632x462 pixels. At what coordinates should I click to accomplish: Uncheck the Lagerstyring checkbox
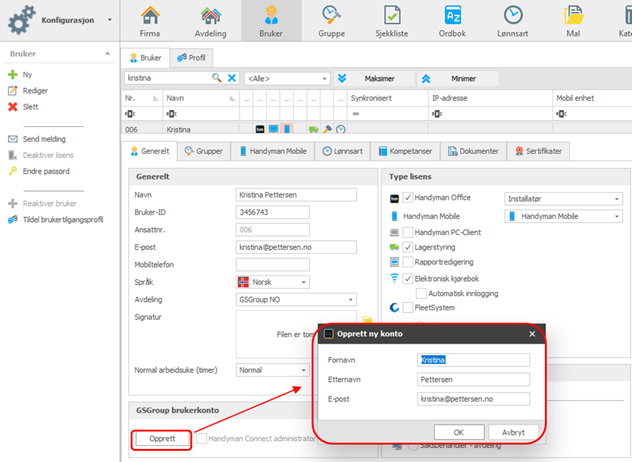[x=407, y=247]
